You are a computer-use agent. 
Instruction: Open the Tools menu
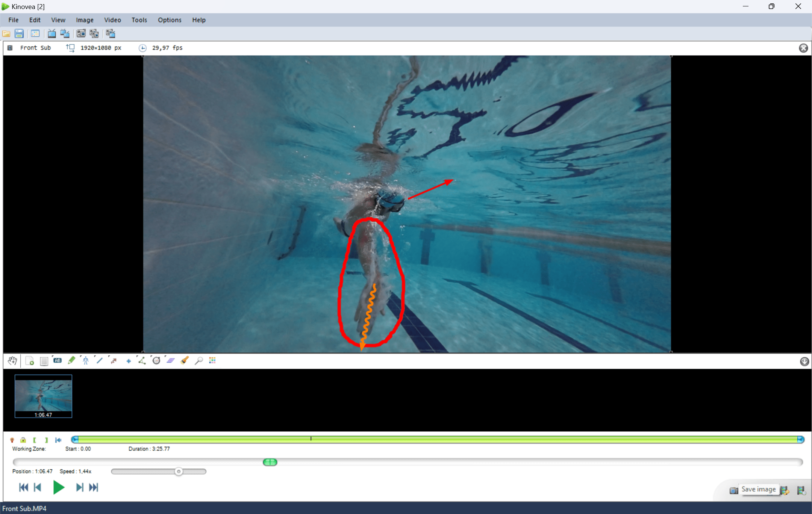pyautogui.click(x=139, y=20)
